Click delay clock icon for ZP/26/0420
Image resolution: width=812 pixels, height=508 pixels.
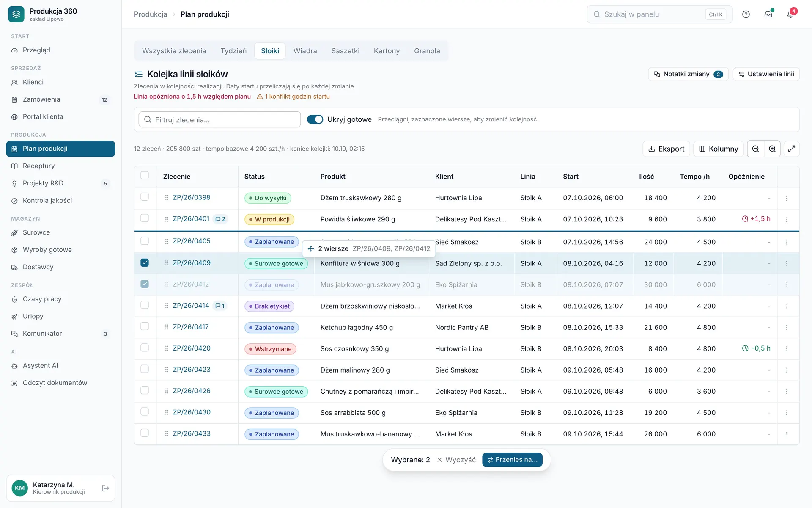745,348
